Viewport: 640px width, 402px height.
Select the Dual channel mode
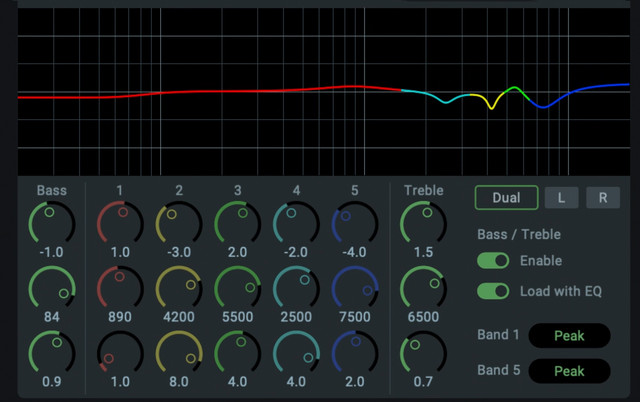click(507, 198)
